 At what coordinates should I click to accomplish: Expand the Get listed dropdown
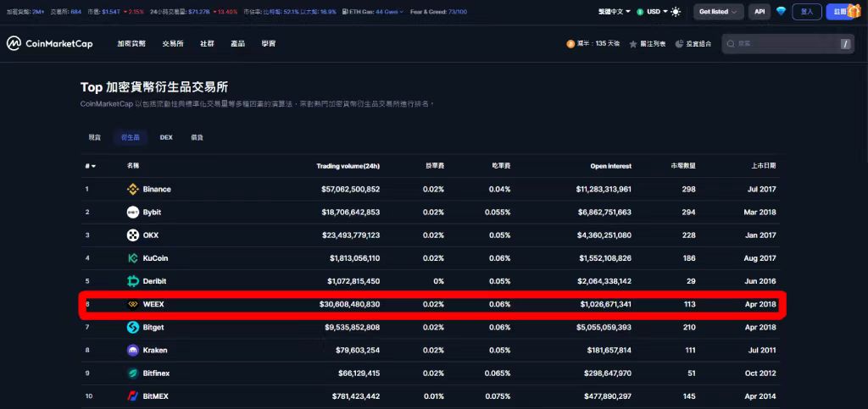coord(718,12)
